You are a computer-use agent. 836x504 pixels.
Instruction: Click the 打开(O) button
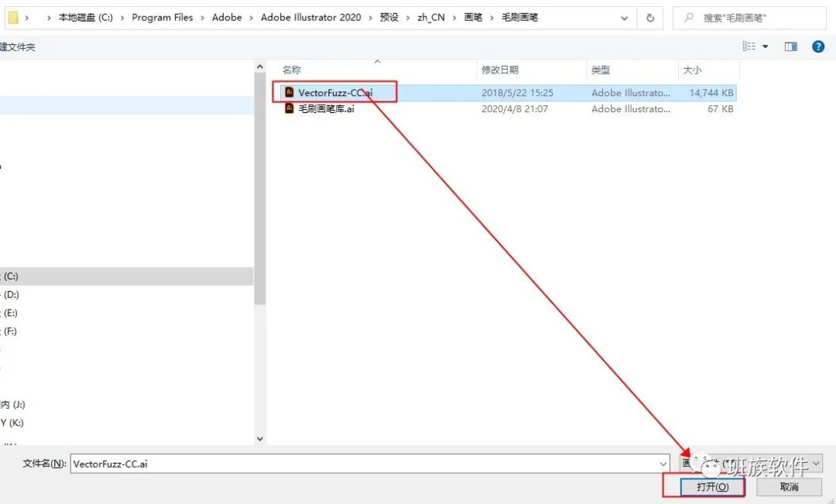[x=712, y=487]
